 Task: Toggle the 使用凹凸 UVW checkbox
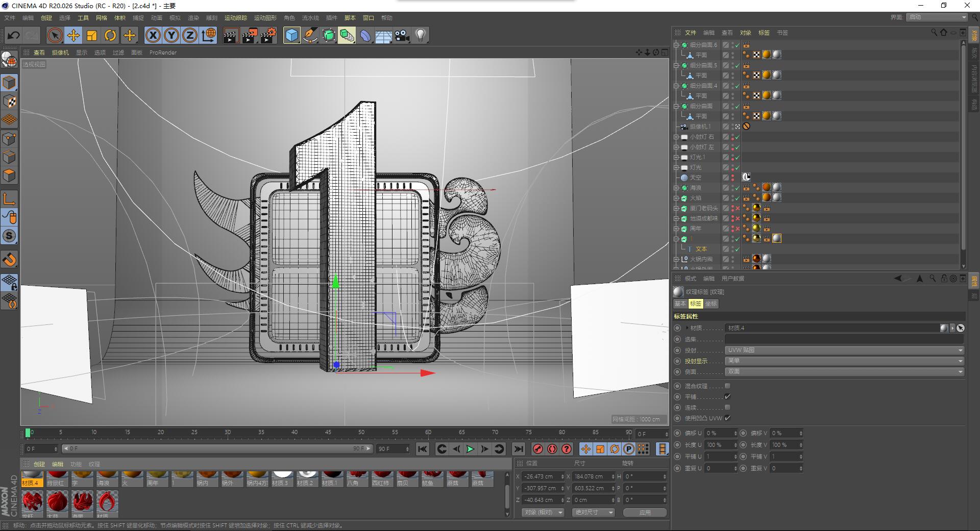[x=727, y=418]
